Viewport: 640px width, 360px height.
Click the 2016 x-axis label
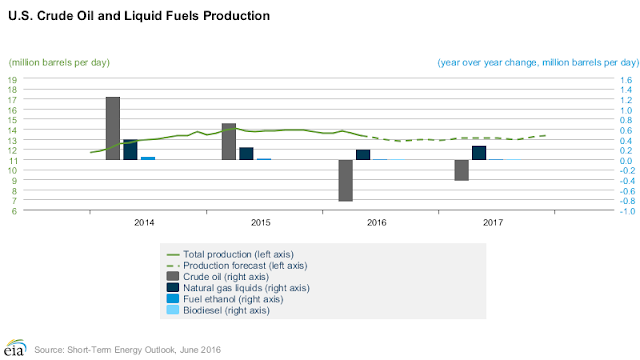pyautogui.click(x=376, y=222)
